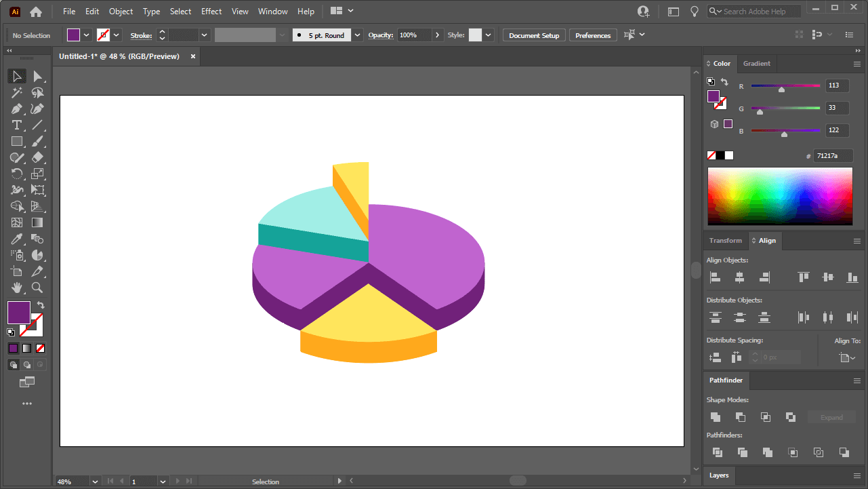This screenshot has height=489, width=868.
Task: Pick the Rotate tool
Action: 17,174
